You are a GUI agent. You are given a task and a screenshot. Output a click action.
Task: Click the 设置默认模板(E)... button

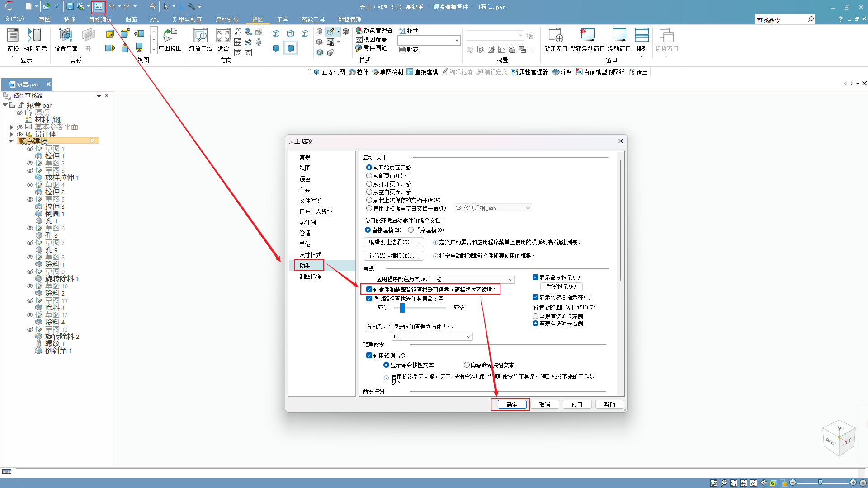pos(394,256)
